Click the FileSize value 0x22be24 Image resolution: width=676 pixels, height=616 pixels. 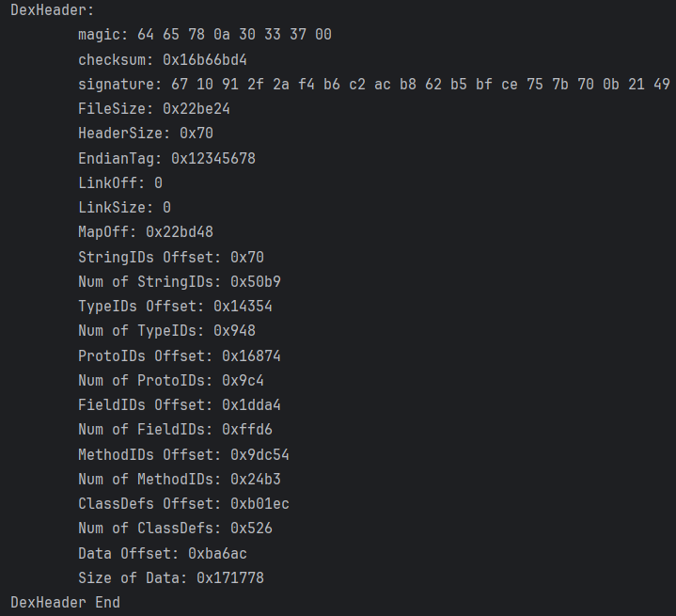[197, 109]
